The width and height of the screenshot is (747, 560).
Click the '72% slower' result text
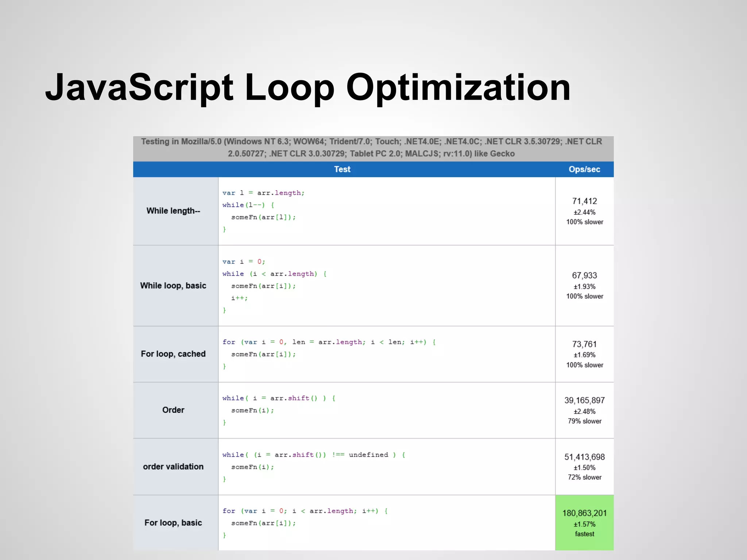click(x=585, y=477)
